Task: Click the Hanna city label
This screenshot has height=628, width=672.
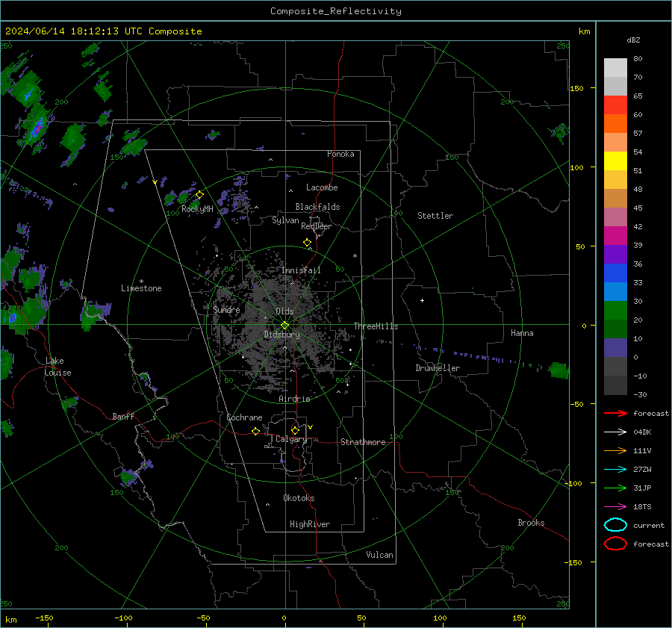Action: click(x=522, y=333)
